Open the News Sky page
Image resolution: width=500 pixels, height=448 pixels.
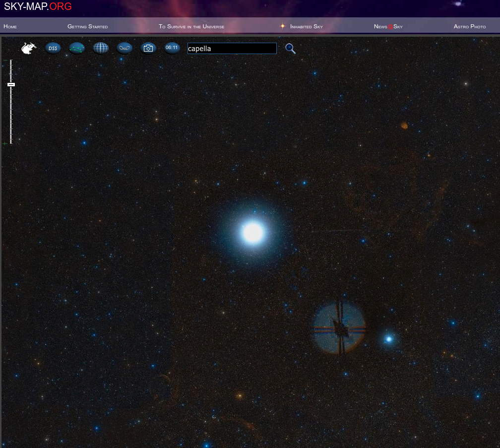click(388, 26)
